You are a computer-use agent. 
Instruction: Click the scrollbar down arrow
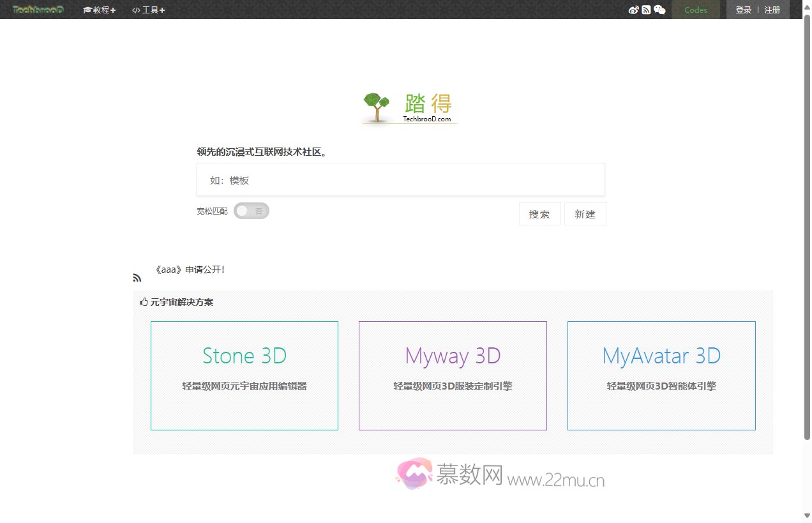[x=807, y=515]
